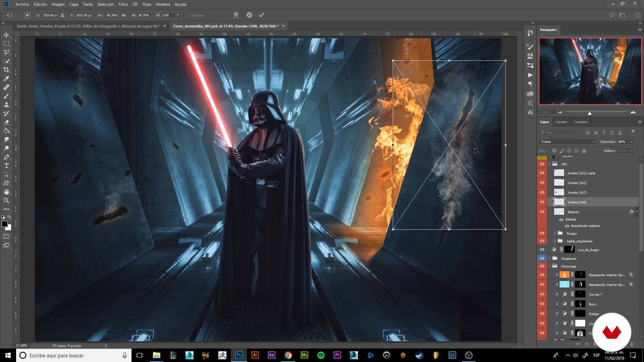Cancel the transform in options bar
Image resolution: width=644 pixels, height=362 pixels.
[x=249, y=15]
